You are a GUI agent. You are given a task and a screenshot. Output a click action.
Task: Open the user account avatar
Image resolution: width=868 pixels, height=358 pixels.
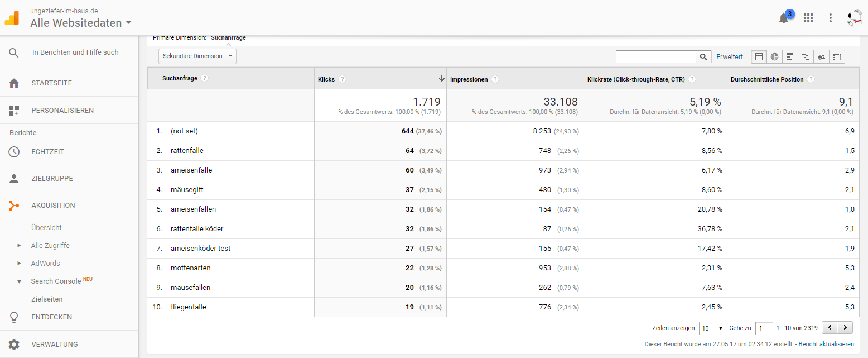click(855, 18)
